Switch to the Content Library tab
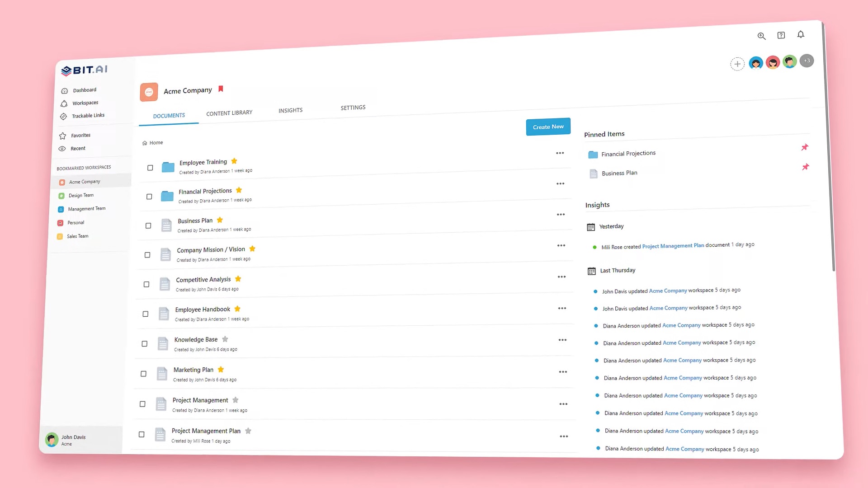The width and height of the screenshot is (868, 488). point(229,113)
